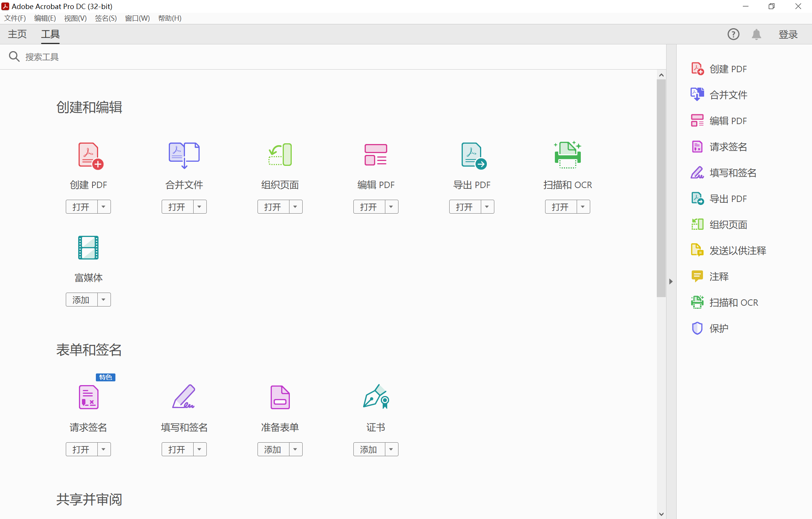Click 添加 button under 证书

click(x=369, y=449)
